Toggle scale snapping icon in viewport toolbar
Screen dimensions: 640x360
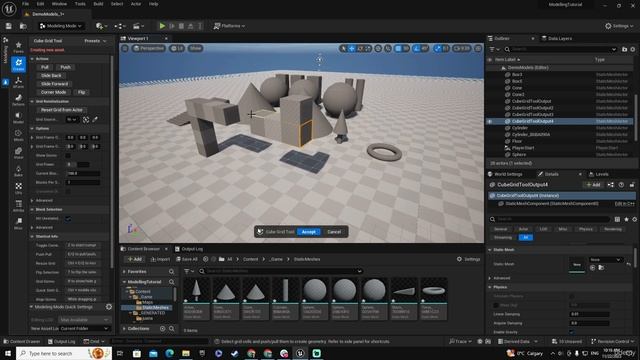438,48
